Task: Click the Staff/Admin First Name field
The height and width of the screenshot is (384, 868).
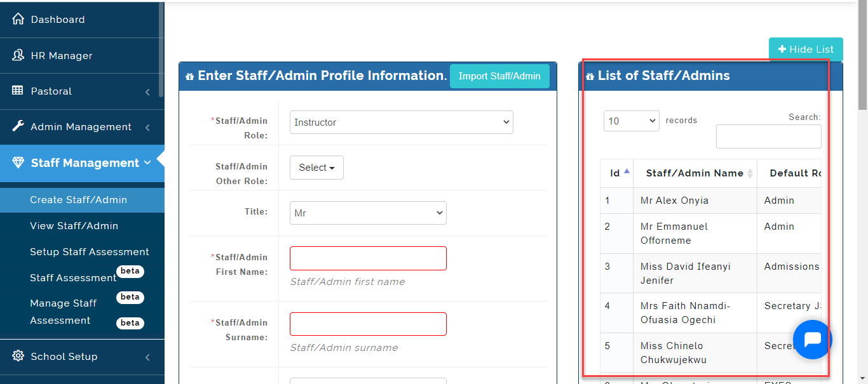Action: 368,258
